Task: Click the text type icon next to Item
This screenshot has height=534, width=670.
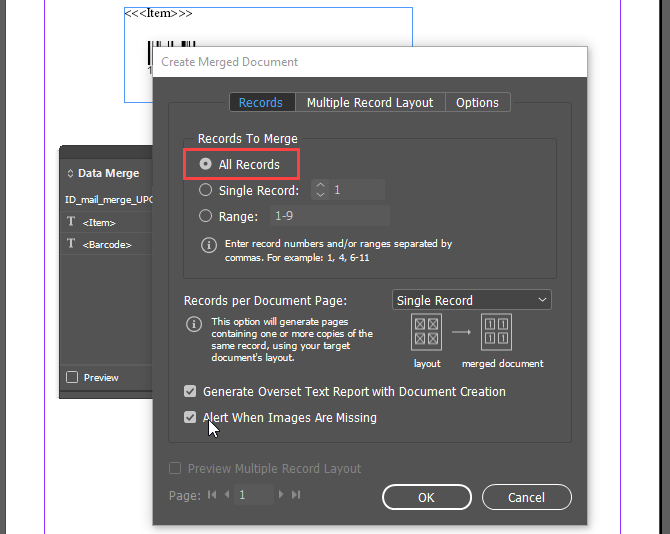Action: [71, 221]
